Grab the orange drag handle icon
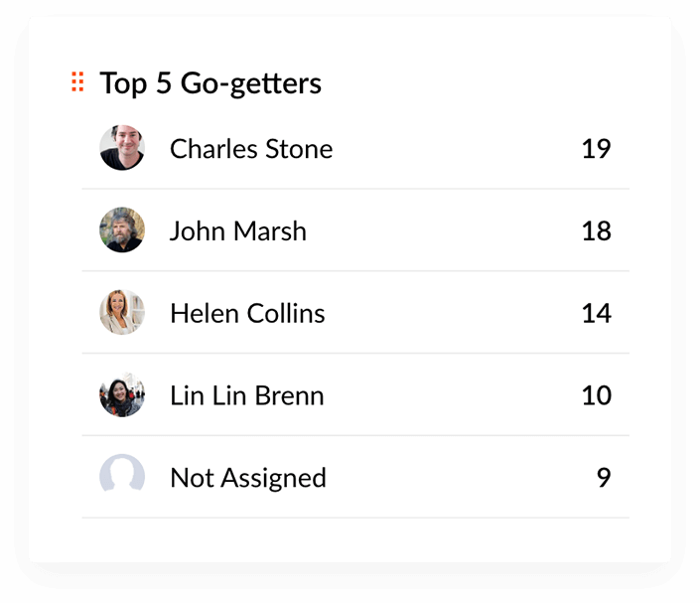Image resolution: width=700 pixels, height=603 pixels. [77, 82]
